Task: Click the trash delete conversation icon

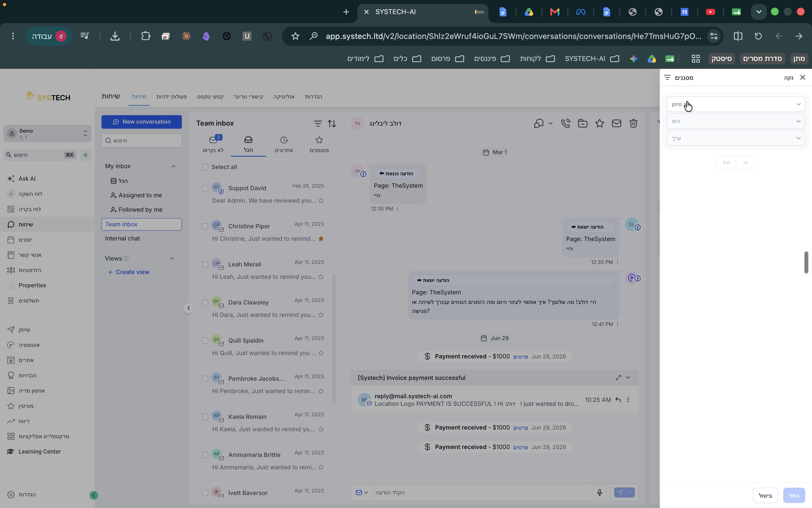Action: [x=633, y=123]
